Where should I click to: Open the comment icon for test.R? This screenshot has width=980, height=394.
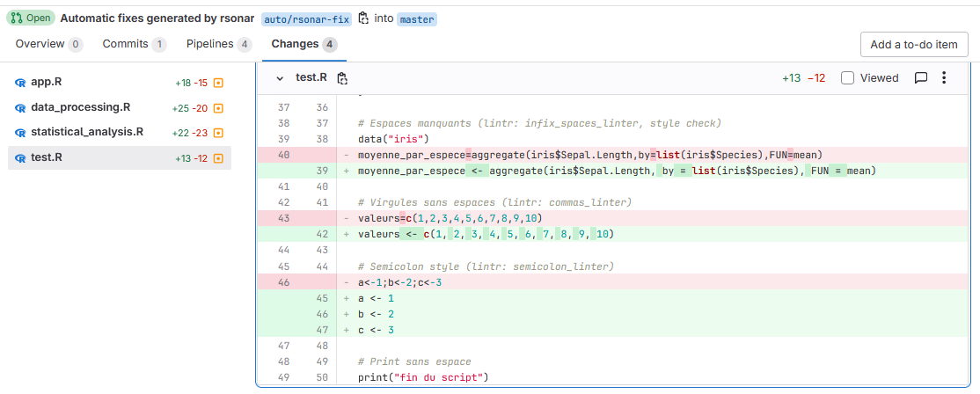point(921,78)
